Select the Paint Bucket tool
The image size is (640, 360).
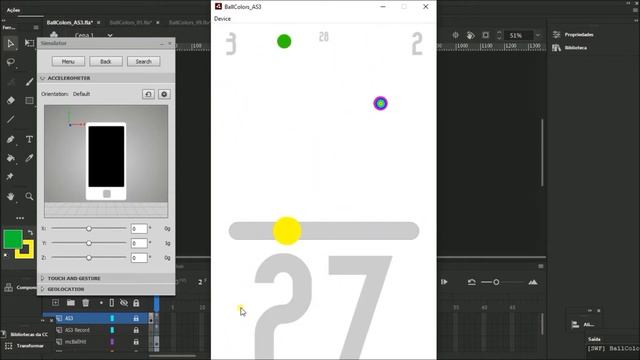tap(11, 158)
